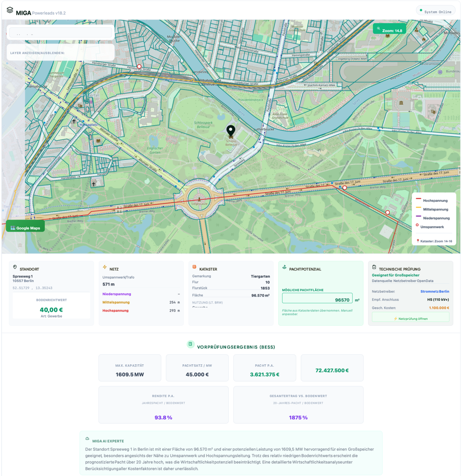Click the Mögliche Pachtfläche input showing 96570
Screen dimensions: 462x476
(317, 299)
